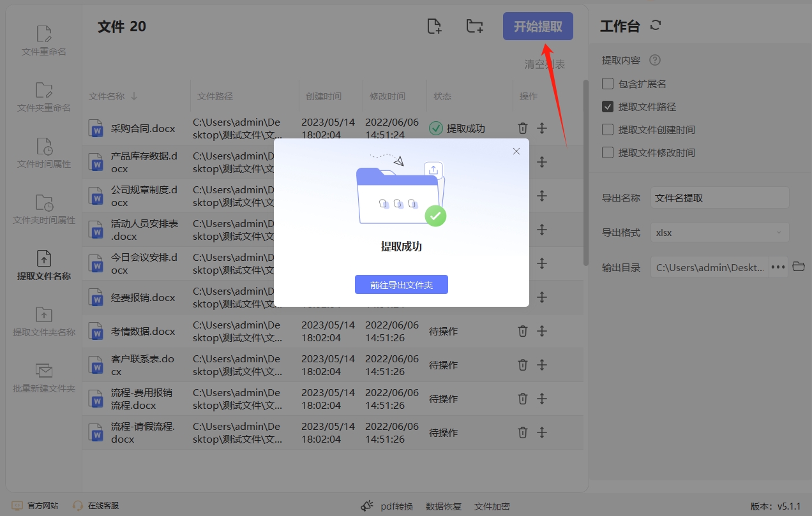
Task: Click the file list vertical scrollbar
Action: click(585, 172)
